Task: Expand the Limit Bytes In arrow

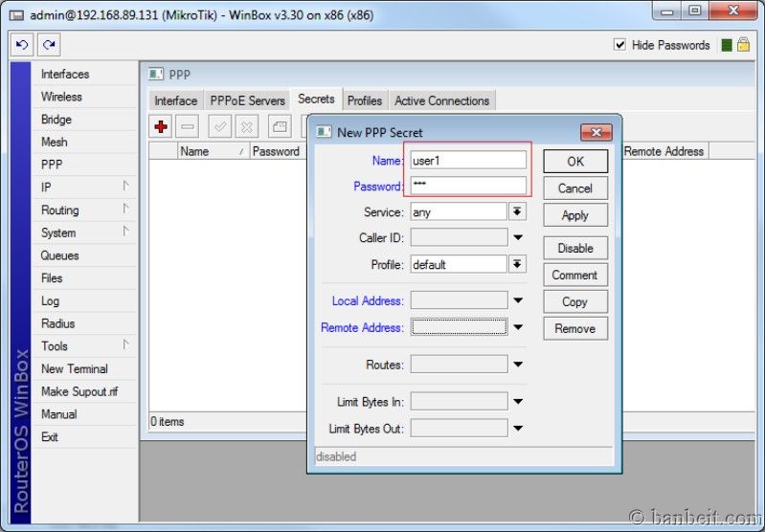Action: click(x=518, y=401)
